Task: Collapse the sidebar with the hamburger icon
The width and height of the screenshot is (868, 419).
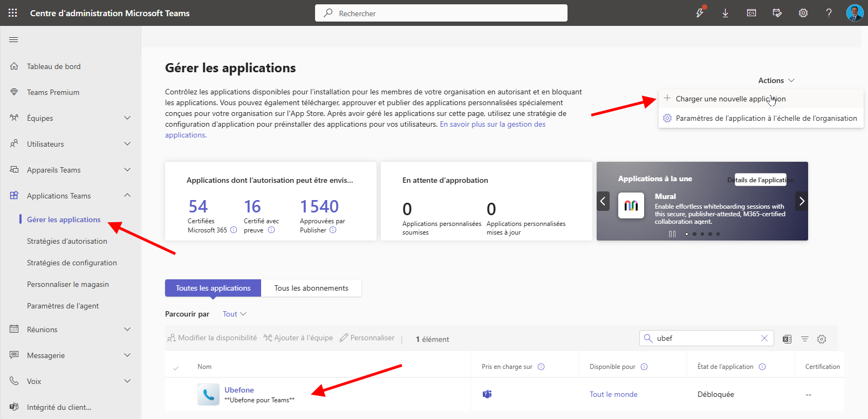Action: coord(13,39)
